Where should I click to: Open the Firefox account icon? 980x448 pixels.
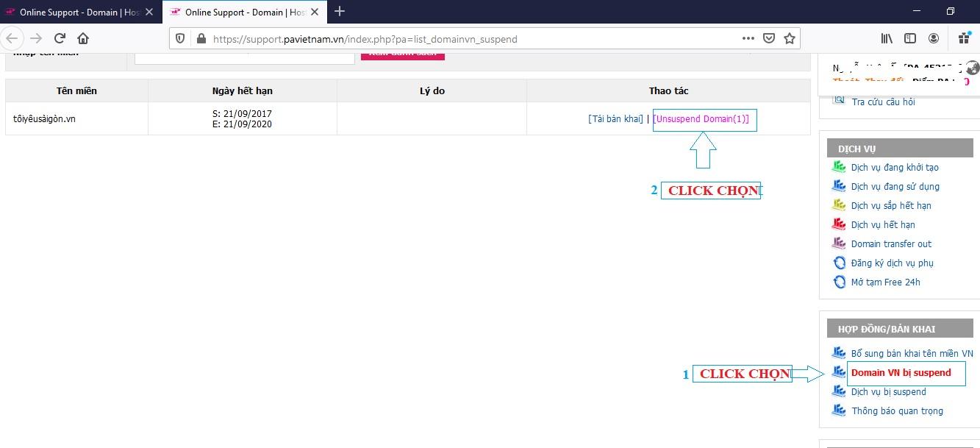point(934,38)
